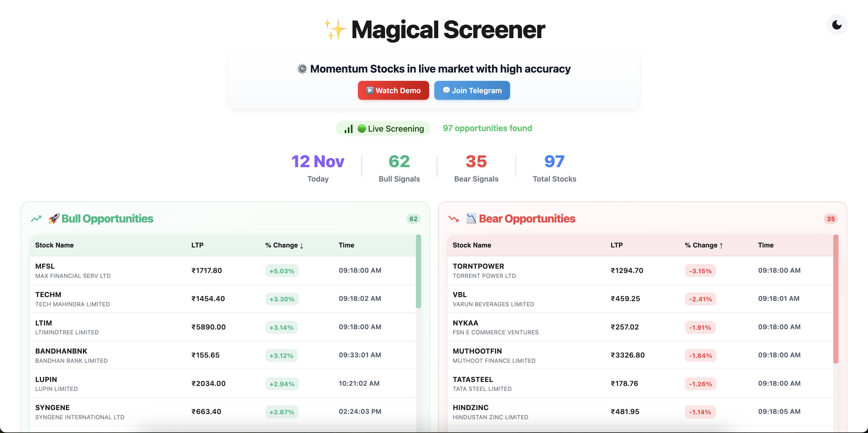The height and width of the screenshot is (433, 868).
Task: Click the declining chart icon in Bear Opportunities heading
Action: click(x=471, y=219)
